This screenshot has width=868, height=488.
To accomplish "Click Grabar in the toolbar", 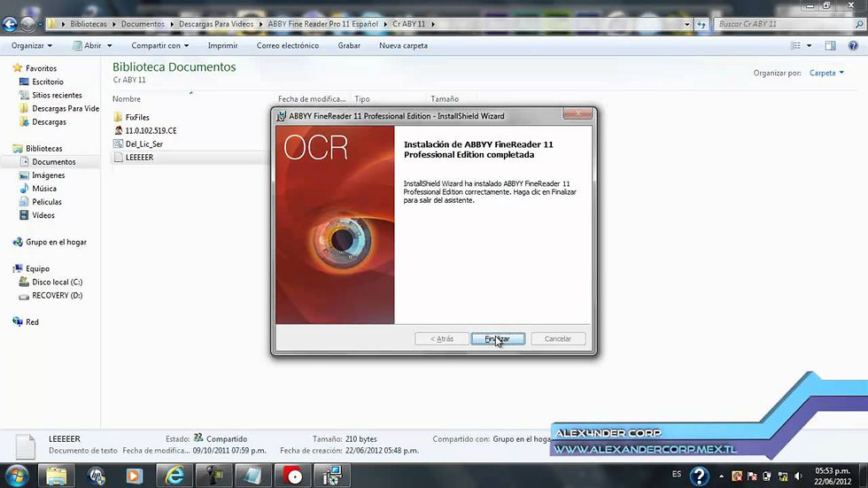I will [x=349, y=46].
